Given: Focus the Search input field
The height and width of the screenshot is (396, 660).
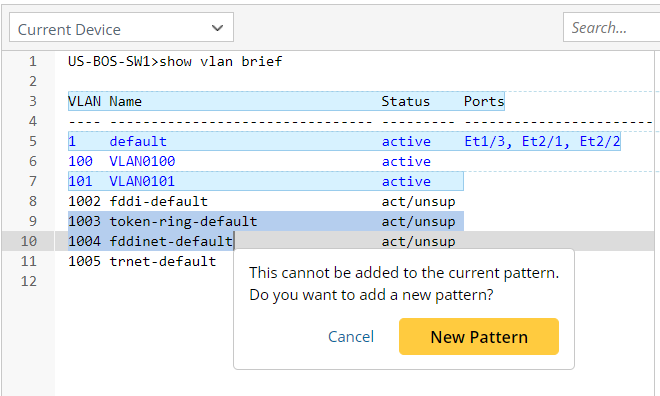Looking at the screenshot, I should coord(612,27).
